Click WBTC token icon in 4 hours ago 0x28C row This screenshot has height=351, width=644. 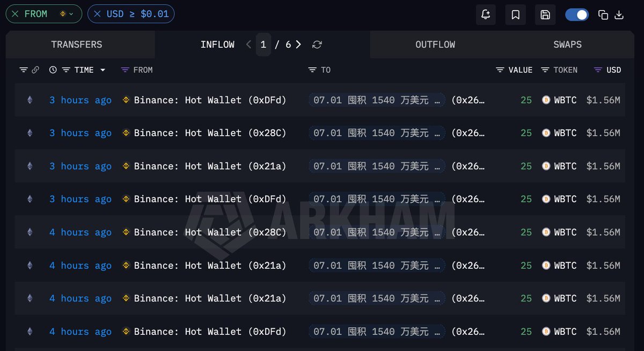(x=546, y=232)
